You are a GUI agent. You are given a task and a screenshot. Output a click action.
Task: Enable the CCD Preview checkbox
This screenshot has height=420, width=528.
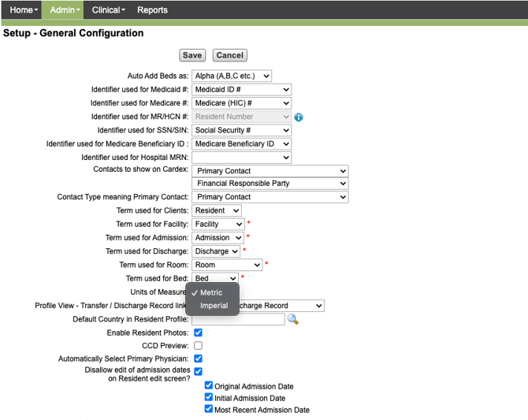pos(198,346)
